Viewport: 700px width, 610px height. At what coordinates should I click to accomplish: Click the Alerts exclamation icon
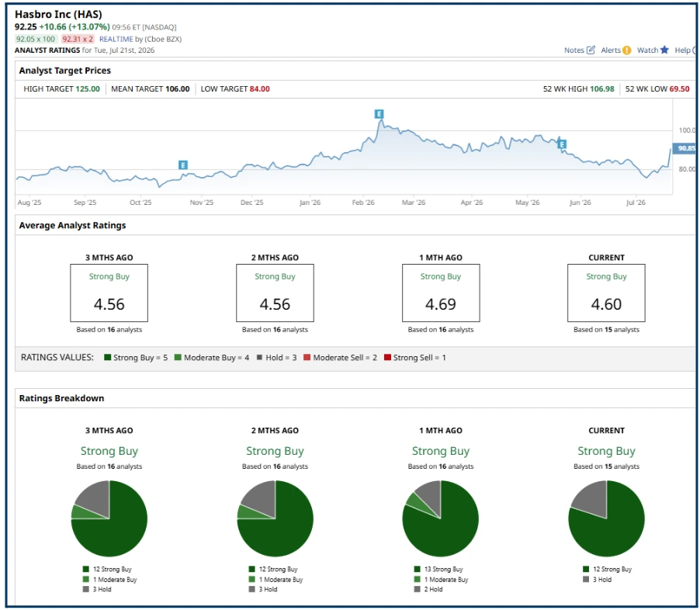point(627,50)
